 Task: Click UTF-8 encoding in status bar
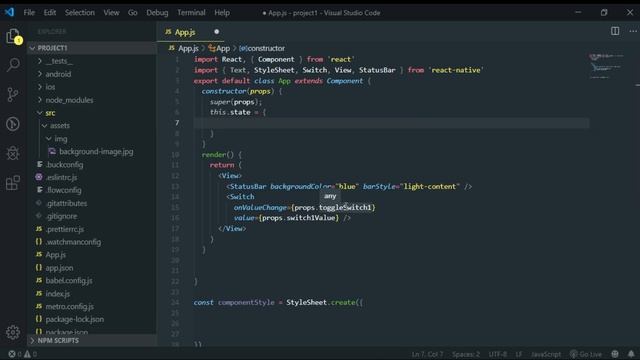point(498,354)
